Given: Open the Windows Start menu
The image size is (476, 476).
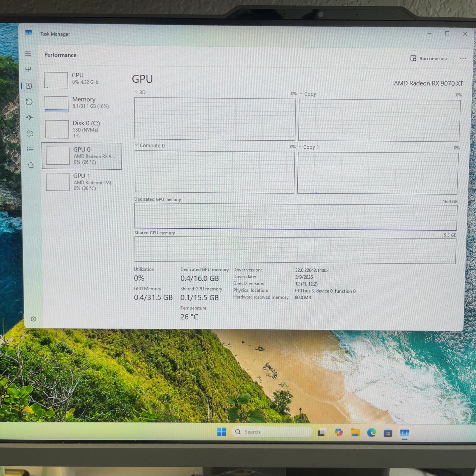Looking at the screenshot, I should [x=222, y=432].
